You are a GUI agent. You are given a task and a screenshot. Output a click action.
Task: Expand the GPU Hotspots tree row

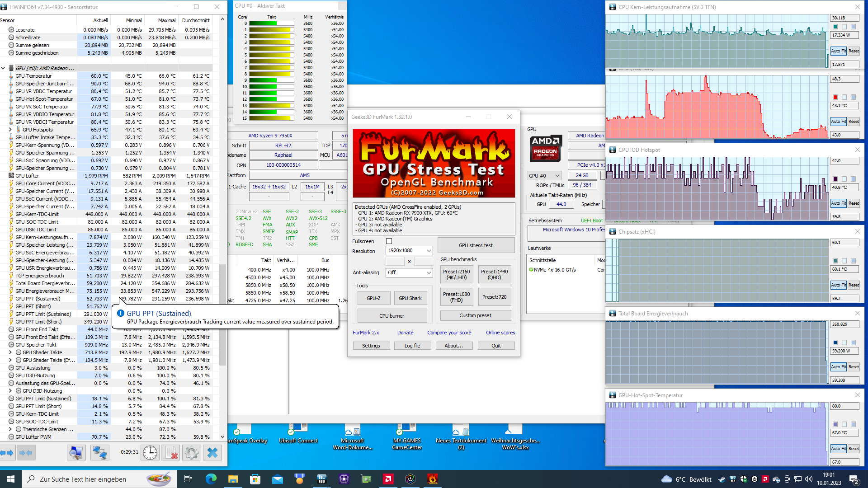click(x=10, y=130)
